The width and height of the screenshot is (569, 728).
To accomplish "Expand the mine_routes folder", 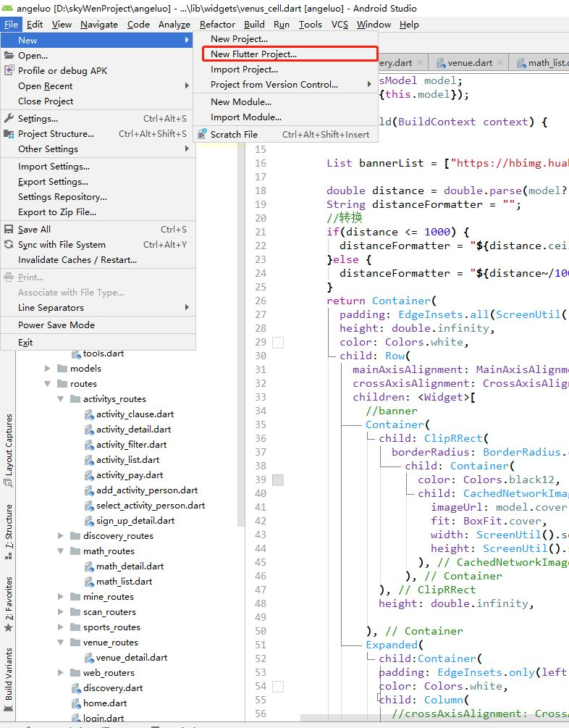I will click(x=60, y=597).
